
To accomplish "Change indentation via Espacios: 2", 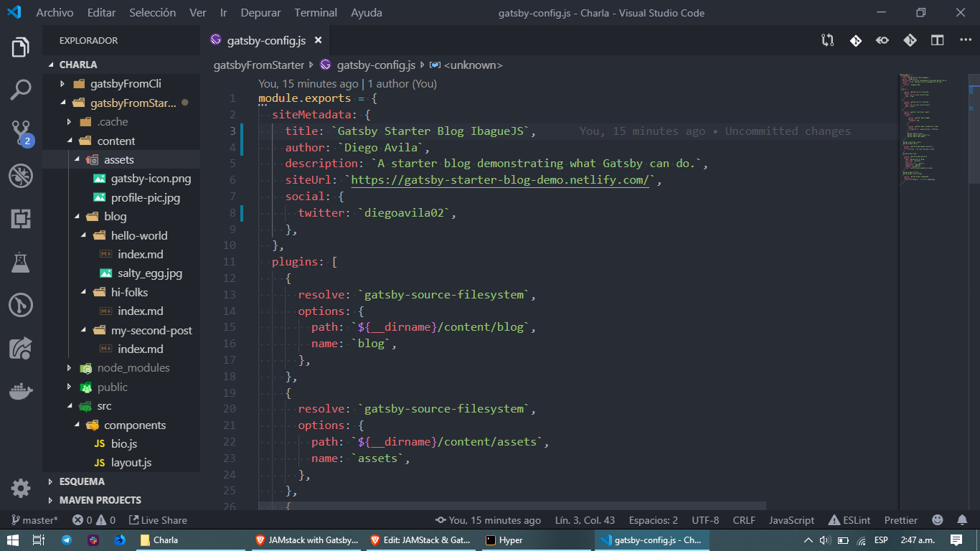I will (x=653, y=520).
